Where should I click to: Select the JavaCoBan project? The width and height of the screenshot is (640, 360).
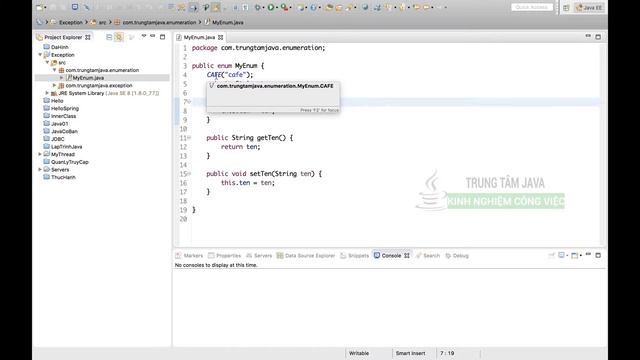point(64,131)
